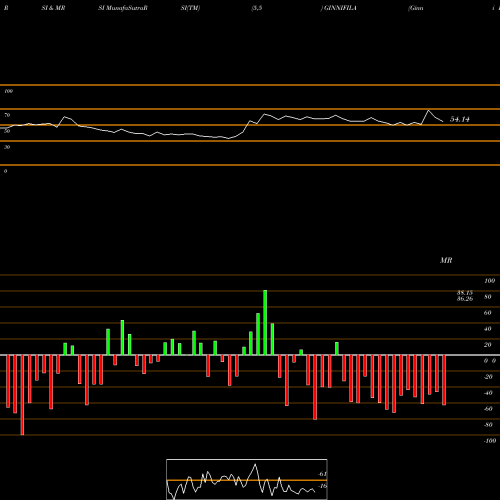This screenshot has width=500, height=500.
Task: Click the last red MR histogram bar
Action: point(444,380)
